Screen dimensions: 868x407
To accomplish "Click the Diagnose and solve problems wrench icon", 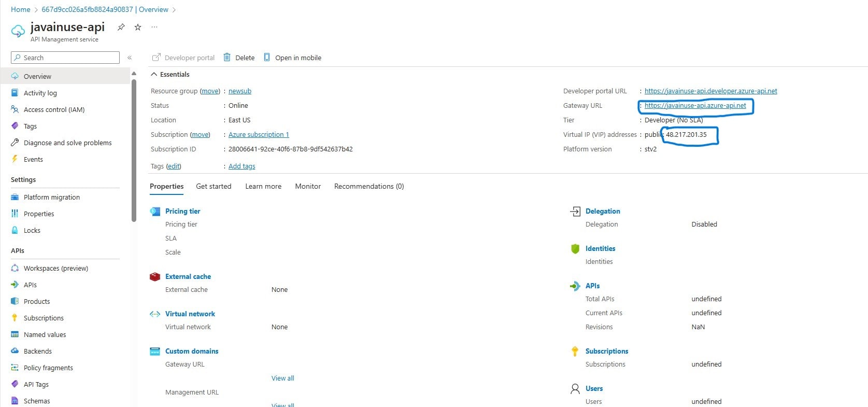I will coord(15,143).
